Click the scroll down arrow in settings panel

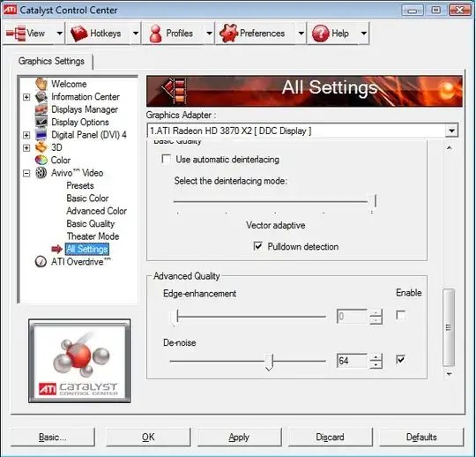tap(450, 374)
